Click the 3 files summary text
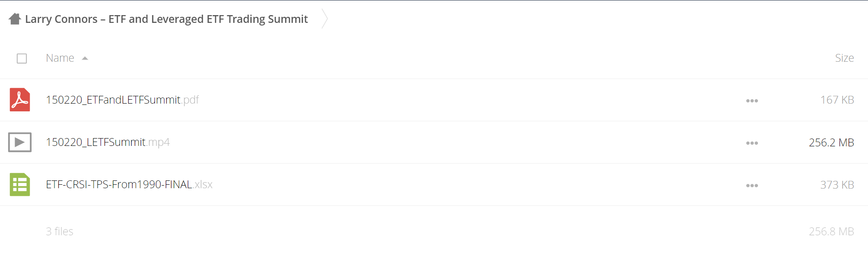 point(60,231)
